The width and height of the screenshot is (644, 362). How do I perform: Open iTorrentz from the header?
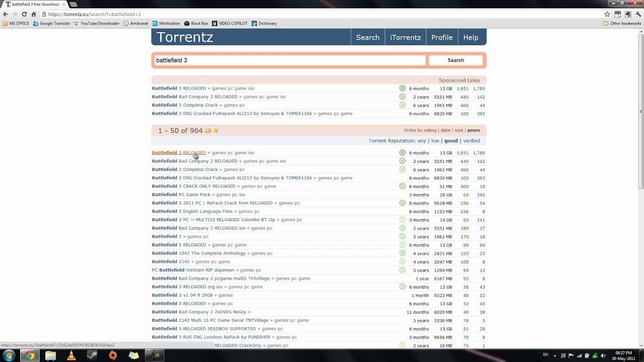click(x=406, y=37)
